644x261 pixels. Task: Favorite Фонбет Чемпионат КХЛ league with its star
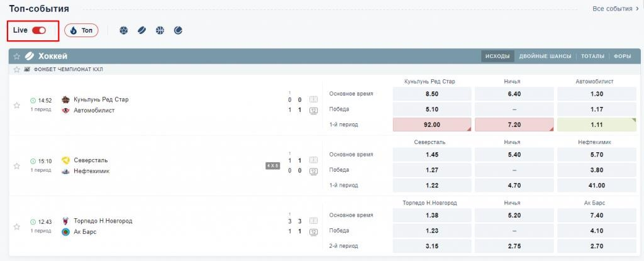[17, 69]
